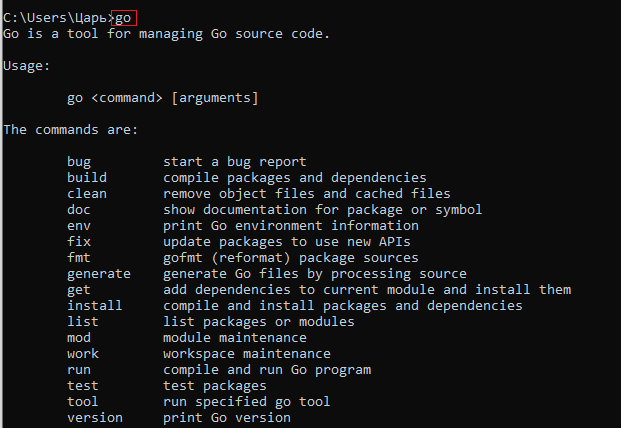The image size is (621, 428).
Task: Click the 'fix' command entry
Action: pyautogui.click(x=79, y=242)
